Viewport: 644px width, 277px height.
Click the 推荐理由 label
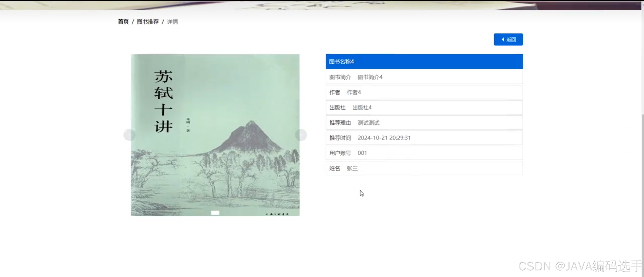pyautogui.click(x=340, y=123)
